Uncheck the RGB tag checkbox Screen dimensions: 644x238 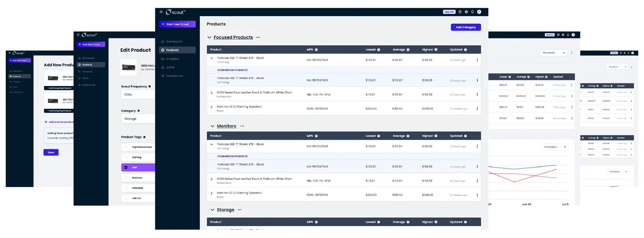click(x=126, y=167)
